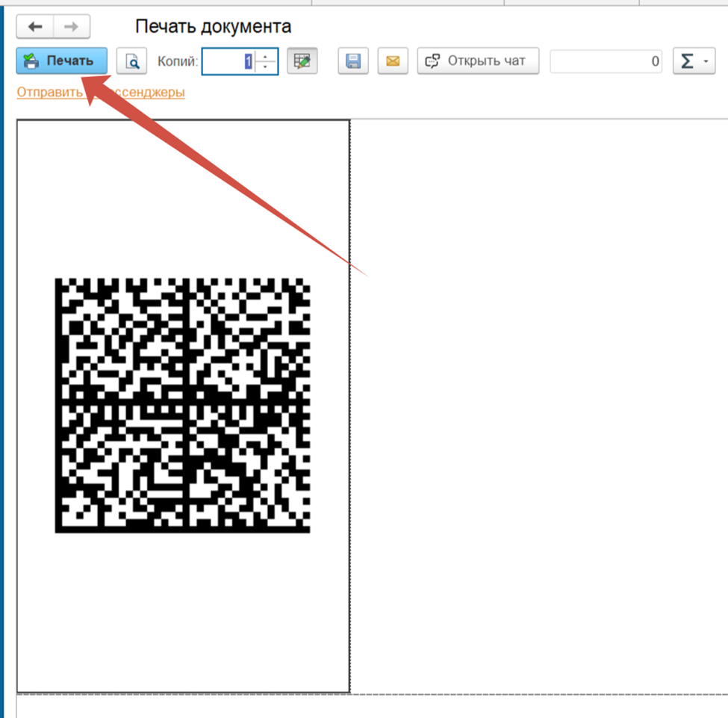
Task: Click the Печать документа title
Action: (213, 27)
